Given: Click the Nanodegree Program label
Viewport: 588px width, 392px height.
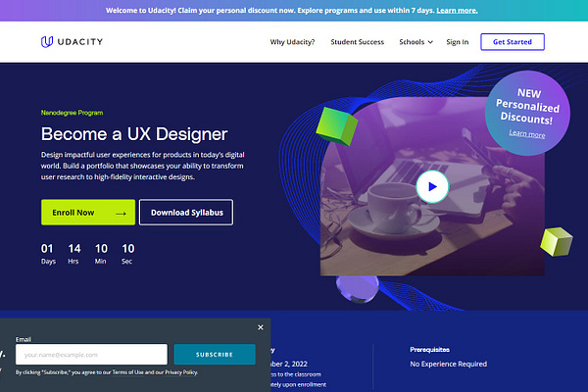Looking at the screenshot, I should [x=72, y=113].
